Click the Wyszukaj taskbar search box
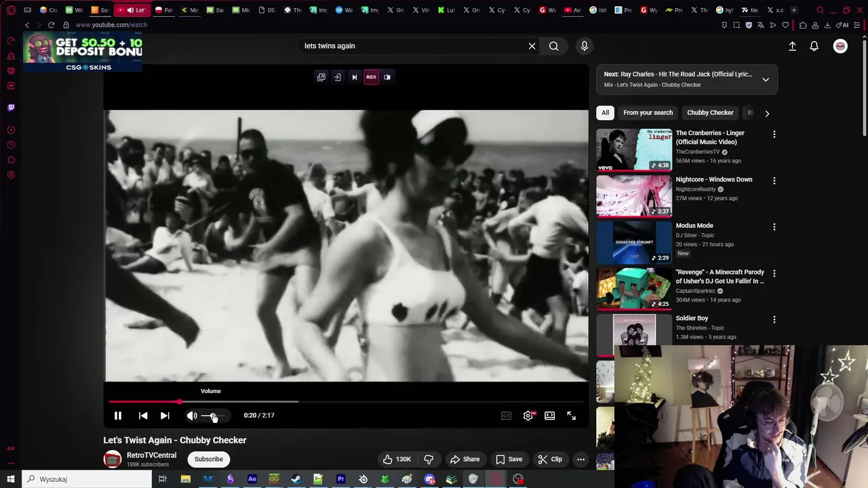Screen dimensions: 868x488 pyautogui.click(x=87, y=479)
